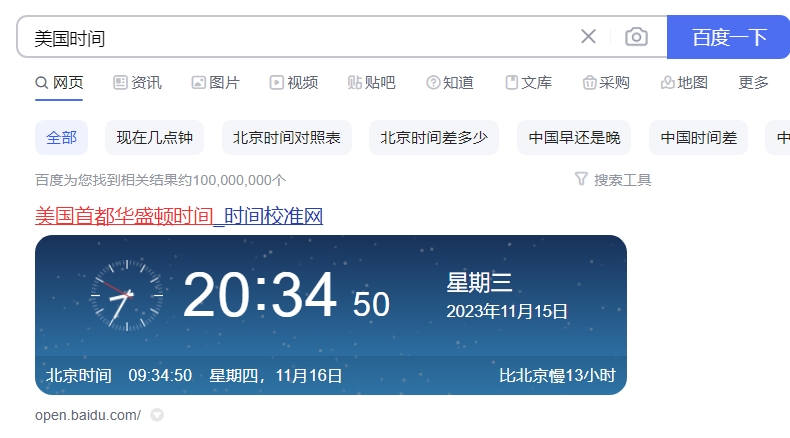Select the 采购 tab

click(x=606, y=83)
